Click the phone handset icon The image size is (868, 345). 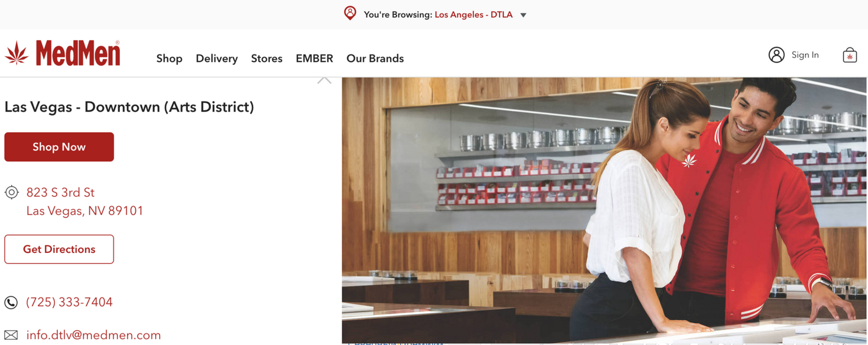coord(11,302)
